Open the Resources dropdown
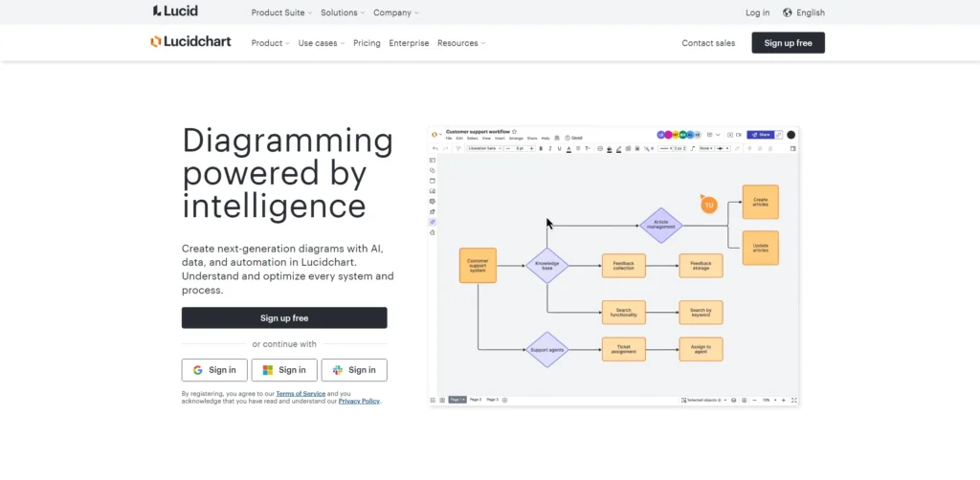The width and height of the screenshot is (980, 480). pos(460,43)
